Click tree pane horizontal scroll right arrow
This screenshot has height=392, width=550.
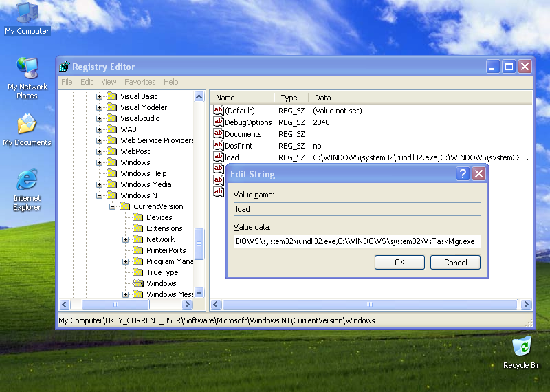187,304
